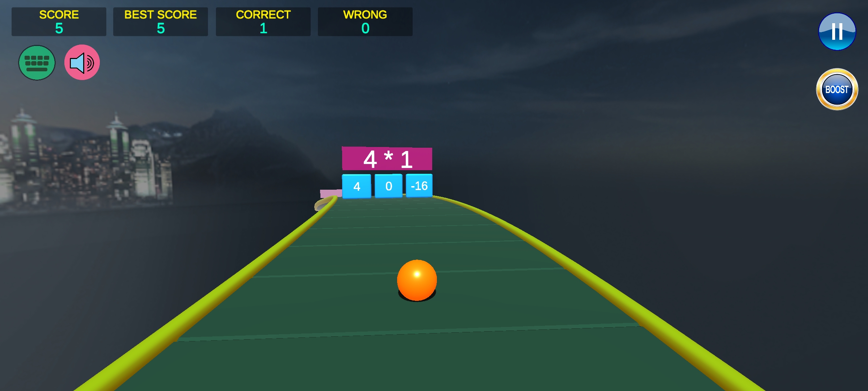Click the keyboard/grid icon

[x=38, y=63]
